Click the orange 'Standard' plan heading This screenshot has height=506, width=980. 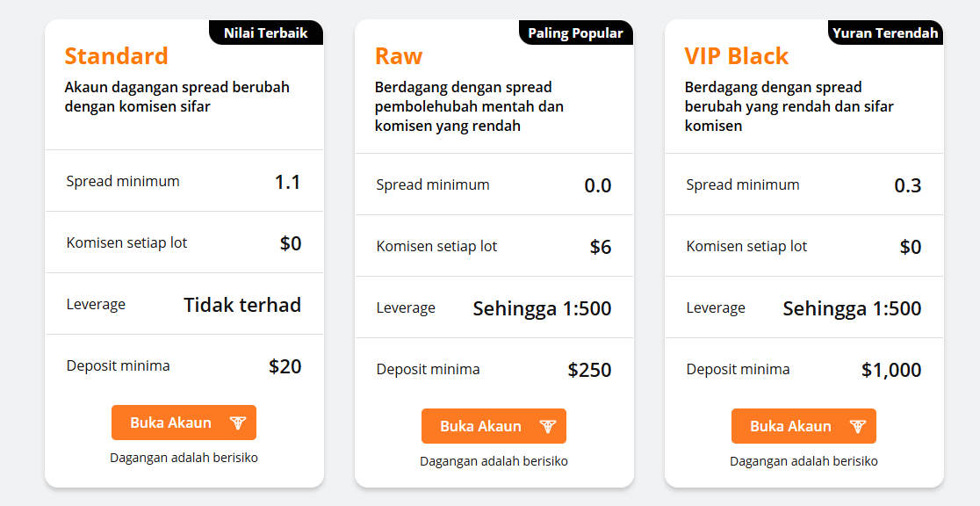pos(117,56)
